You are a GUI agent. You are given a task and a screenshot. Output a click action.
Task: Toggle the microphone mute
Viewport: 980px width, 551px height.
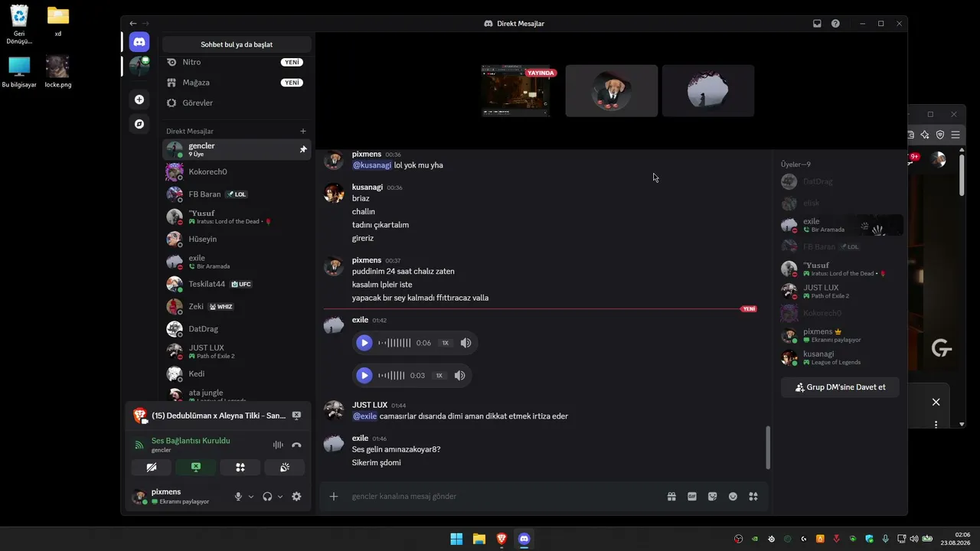click(x=238, y=497)
